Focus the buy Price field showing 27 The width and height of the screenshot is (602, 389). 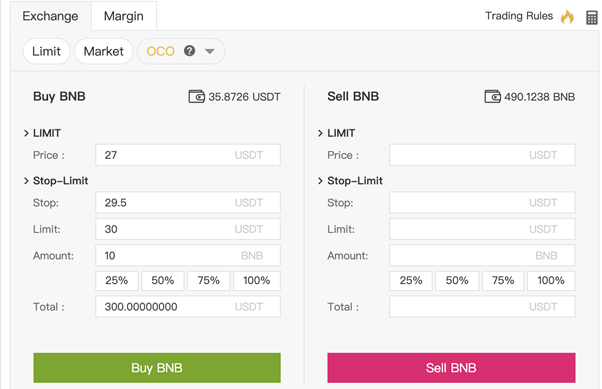click(188, 155)
